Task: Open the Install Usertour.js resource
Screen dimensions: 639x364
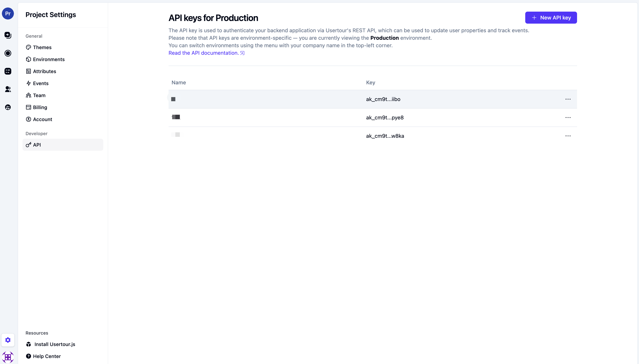Action: (55, 344)
